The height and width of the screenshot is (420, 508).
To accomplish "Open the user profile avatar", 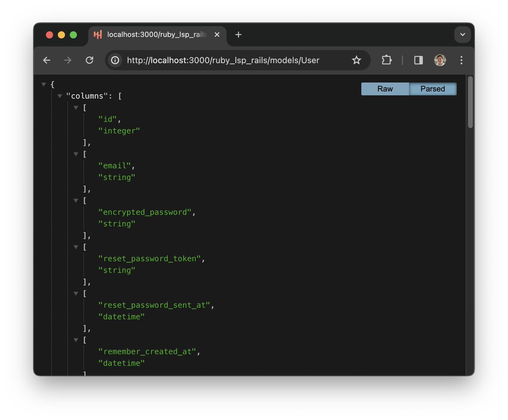I will coord(440,60).
